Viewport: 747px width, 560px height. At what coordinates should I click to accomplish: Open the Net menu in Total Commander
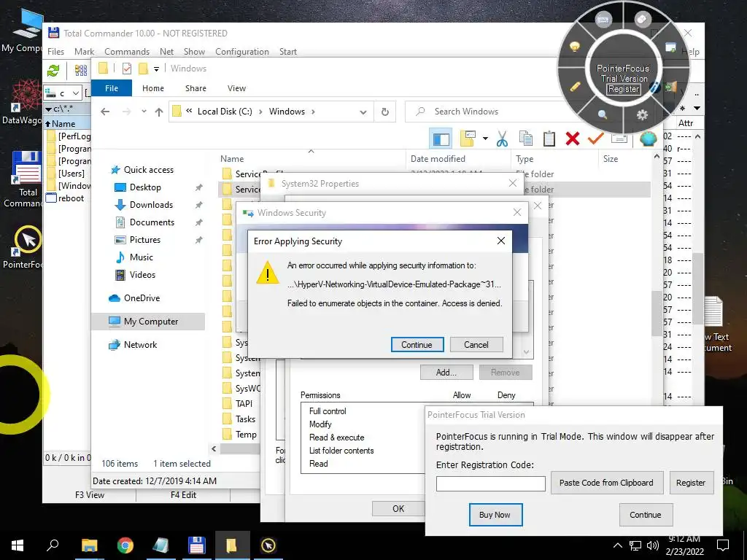(167, 52)
